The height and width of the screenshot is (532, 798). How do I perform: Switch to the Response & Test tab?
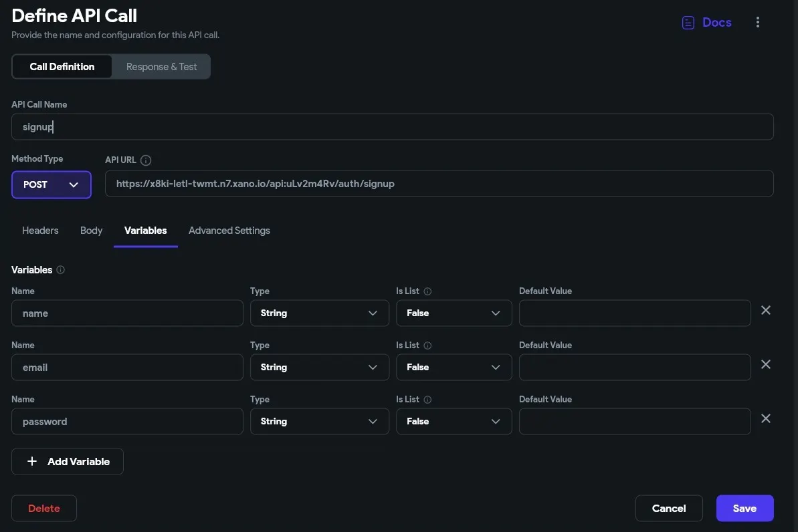click(161, 67)
